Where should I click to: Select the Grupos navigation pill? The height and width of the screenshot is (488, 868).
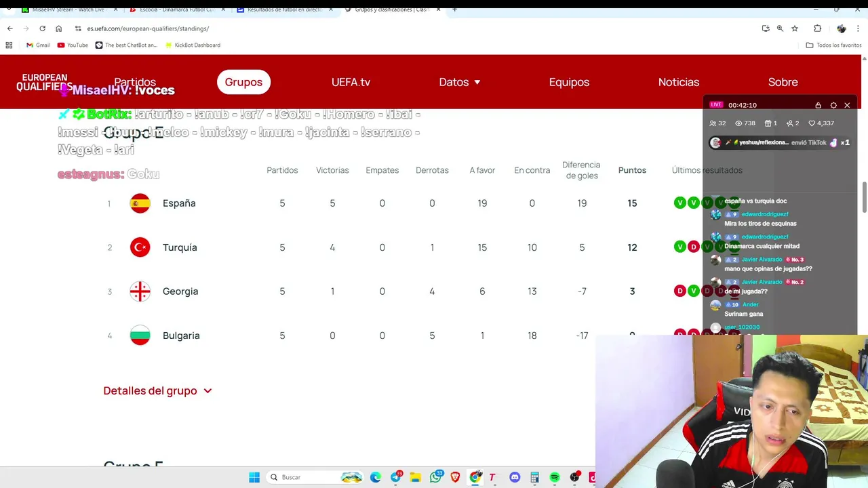tap(243, 82)
